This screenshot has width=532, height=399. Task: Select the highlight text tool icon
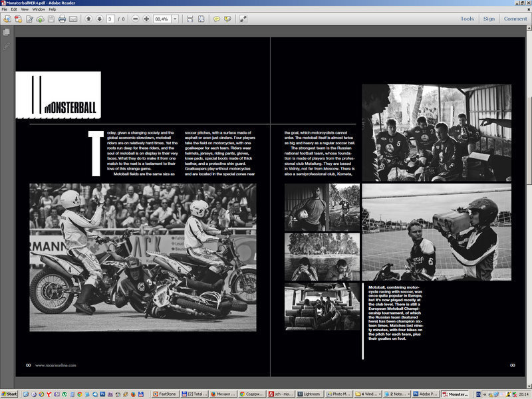click(x=227, y=21)
